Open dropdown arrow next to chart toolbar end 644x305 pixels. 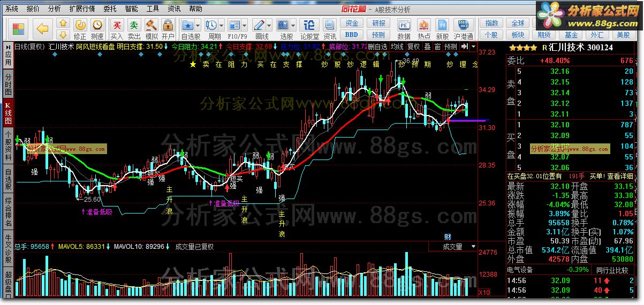click(x=473, y=47)
